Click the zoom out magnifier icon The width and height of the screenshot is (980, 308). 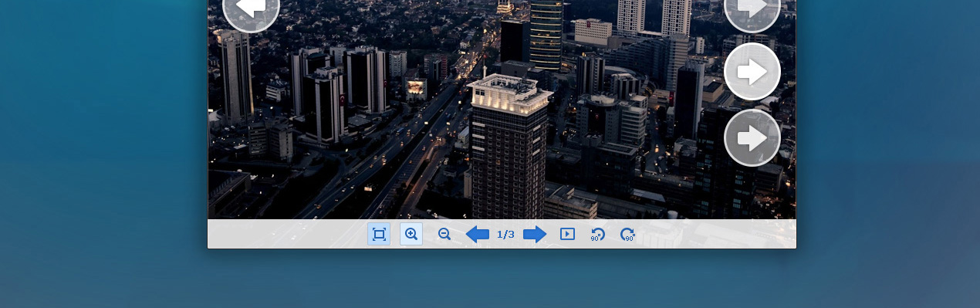pos(444,235)
